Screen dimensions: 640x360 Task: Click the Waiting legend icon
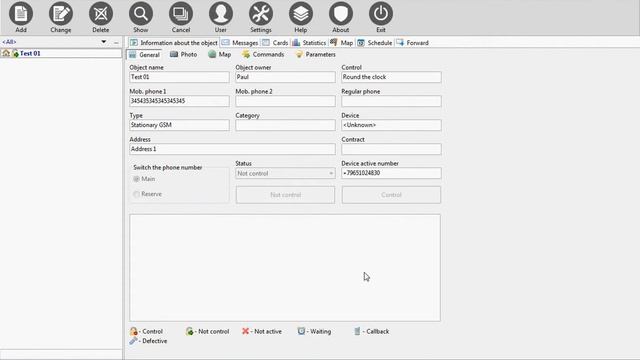coord(301,331)
